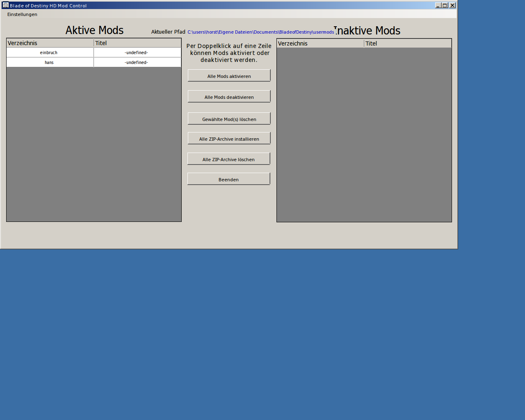Maximize the Mod Control window

(445, 5)
